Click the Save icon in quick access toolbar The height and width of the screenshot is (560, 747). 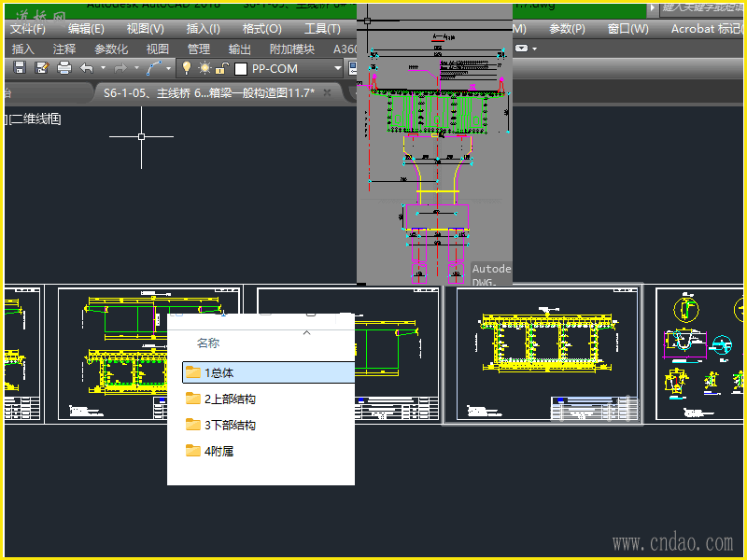point(20,68)
